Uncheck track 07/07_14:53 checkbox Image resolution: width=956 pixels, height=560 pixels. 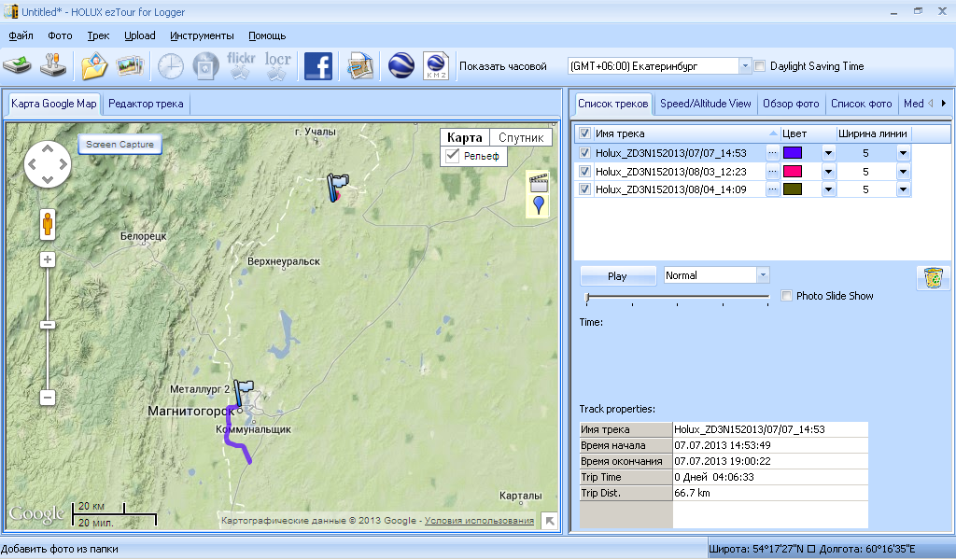pyautogui.click(x=584, y=153)
